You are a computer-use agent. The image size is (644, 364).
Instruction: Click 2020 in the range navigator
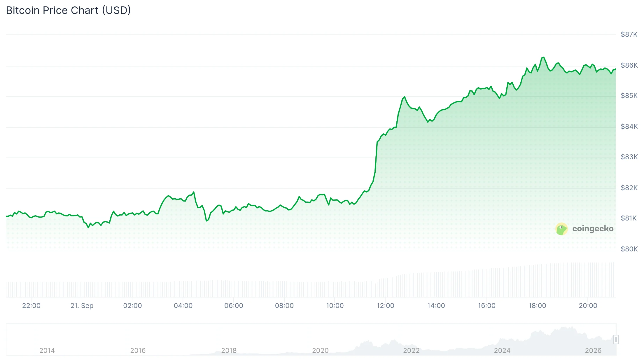[x=320, y=351]
